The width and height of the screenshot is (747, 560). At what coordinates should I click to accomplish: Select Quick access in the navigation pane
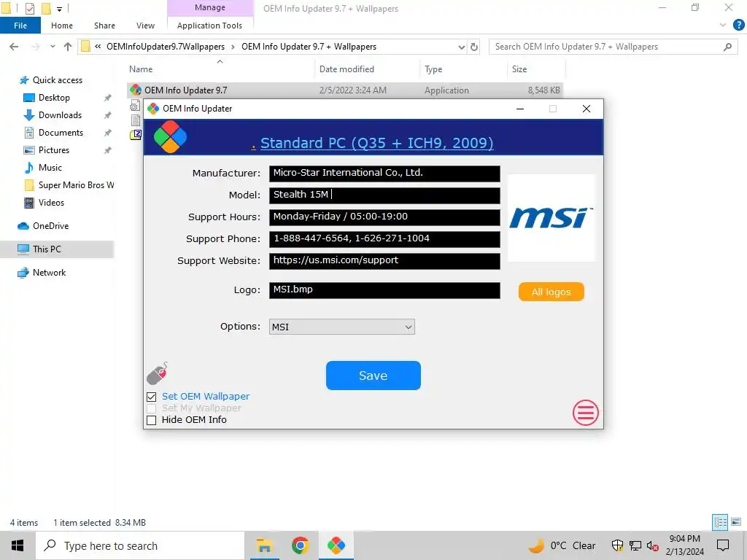[57, 80]
